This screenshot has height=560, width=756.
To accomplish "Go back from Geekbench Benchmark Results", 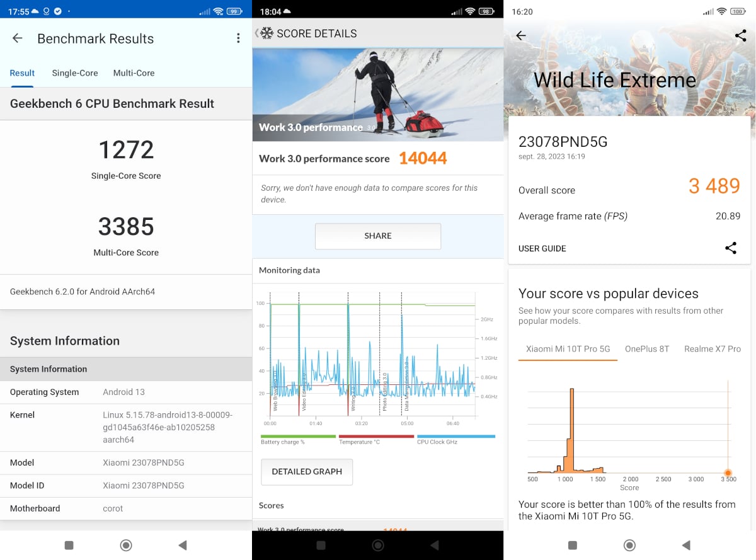I will click(18, 38).
